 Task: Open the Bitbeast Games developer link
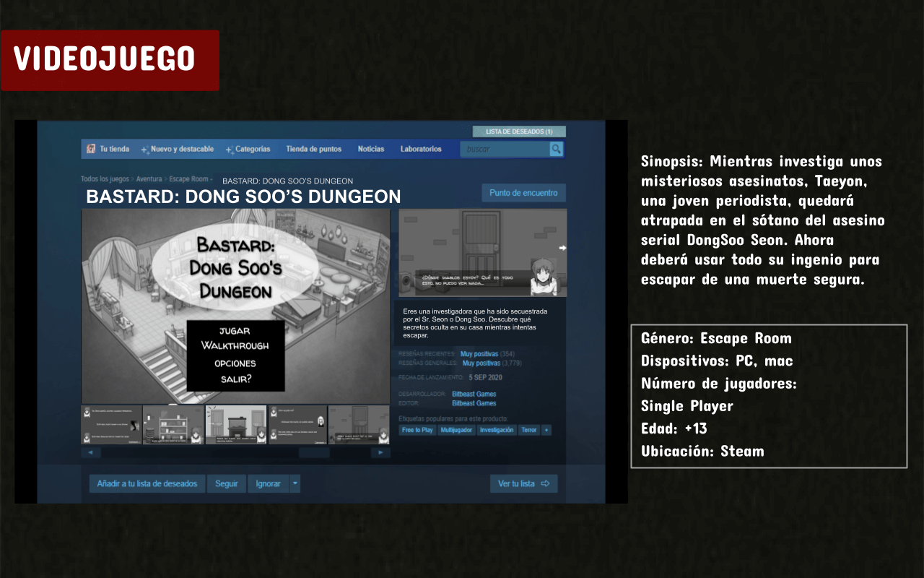[x=474, y=394]
